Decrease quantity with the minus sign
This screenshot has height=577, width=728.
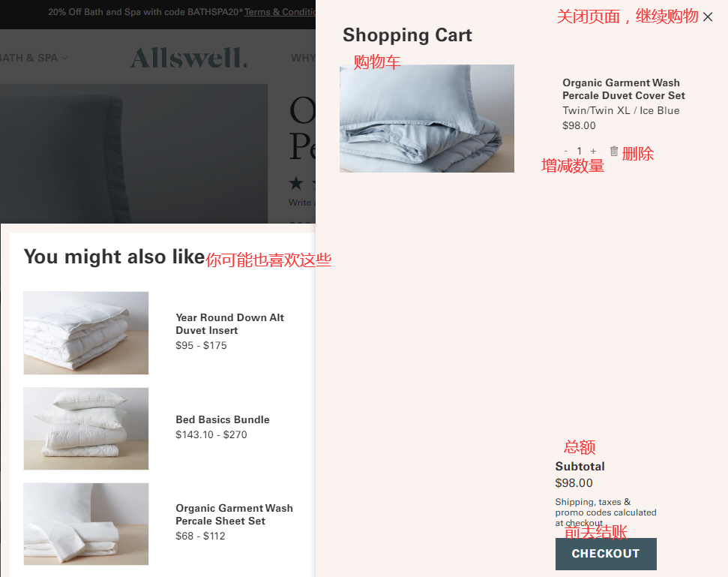(x=565, y=151)
